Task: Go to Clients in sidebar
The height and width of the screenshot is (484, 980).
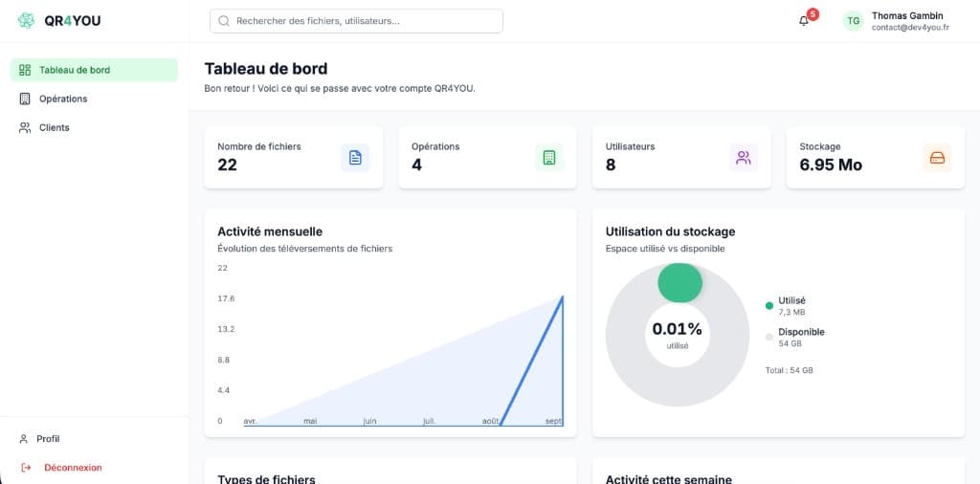Action: 94,127
